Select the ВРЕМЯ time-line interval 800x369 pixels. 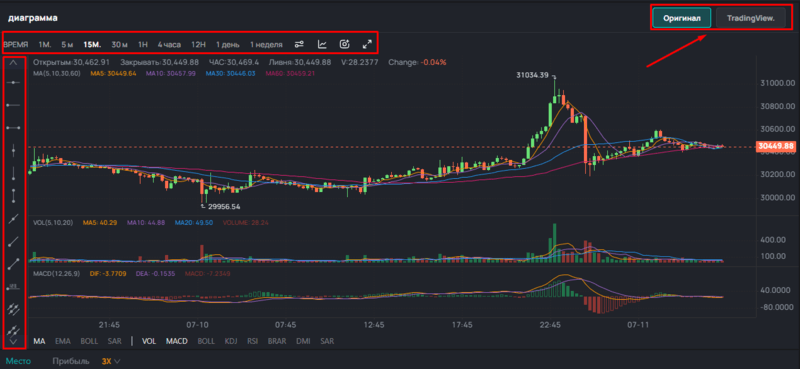16,45
